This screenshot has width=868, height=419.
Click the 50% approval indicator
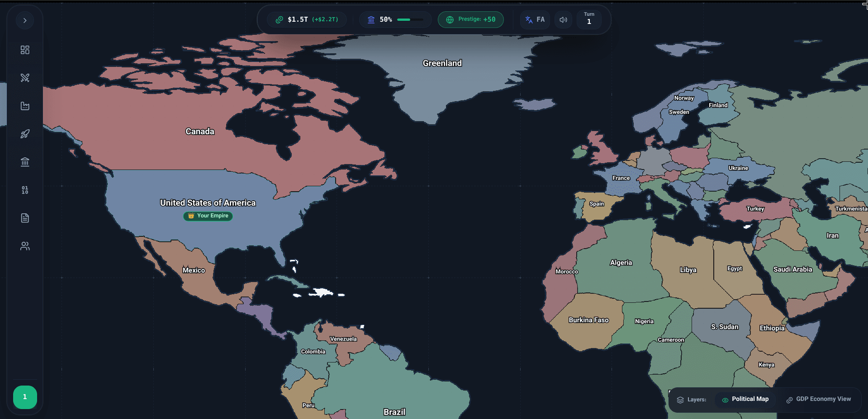click(395, 19)
